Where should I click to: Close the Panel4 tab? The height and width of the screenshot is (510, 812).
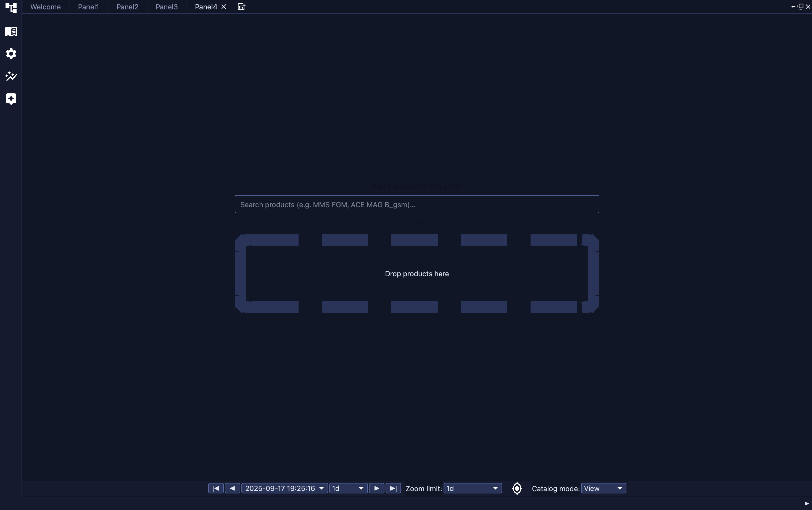(x=223, y=7)
